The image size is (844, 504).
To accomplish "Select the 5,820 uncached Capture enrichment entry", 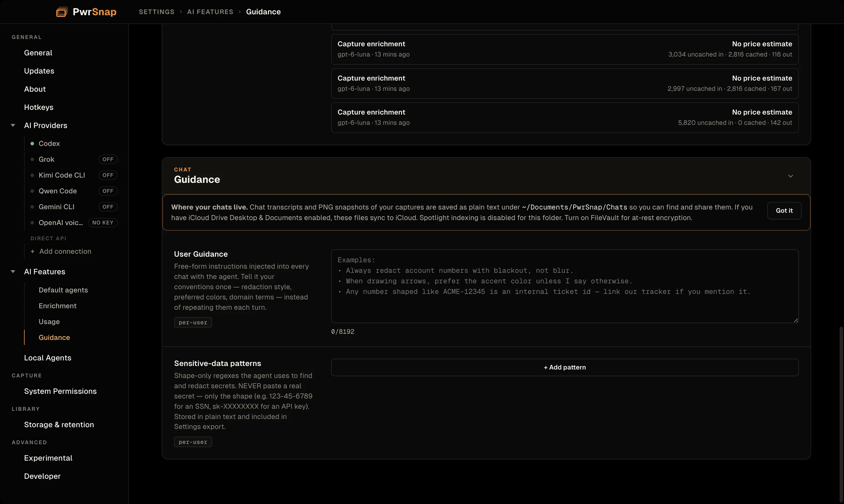I will click(565, 118).
